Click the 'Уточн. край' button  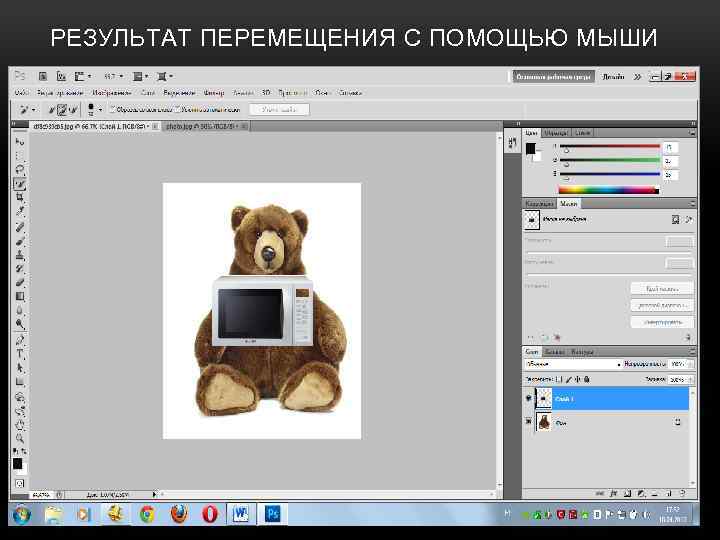click(x=279, y=110)
